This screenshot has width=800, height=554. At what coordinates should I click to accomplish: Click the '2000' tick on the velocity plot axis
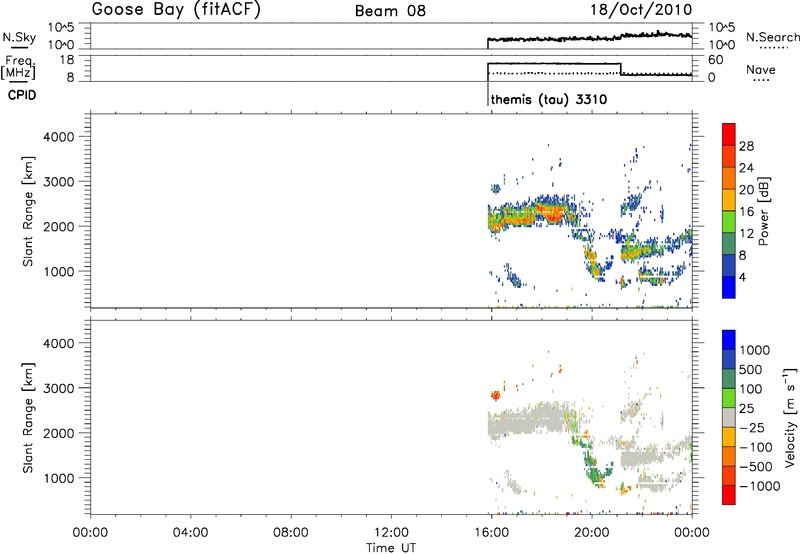58,433
